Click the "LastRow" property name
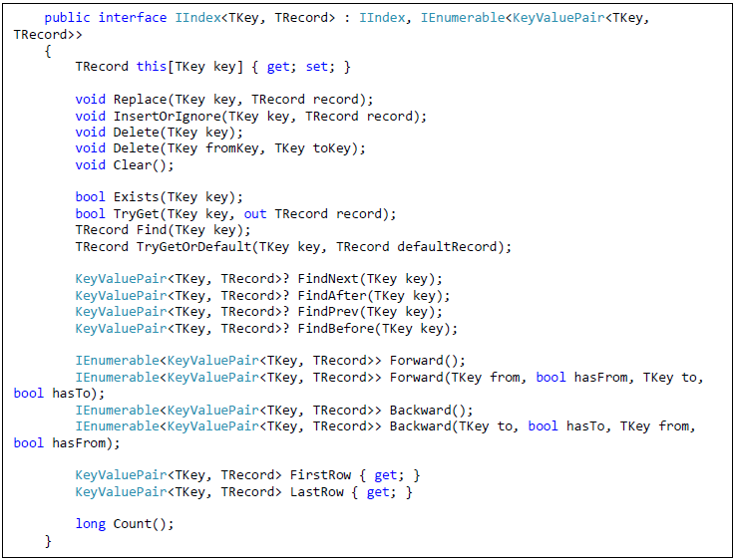Image resolution: width=734 pixels, height=560 pixels. click(316, 492)
